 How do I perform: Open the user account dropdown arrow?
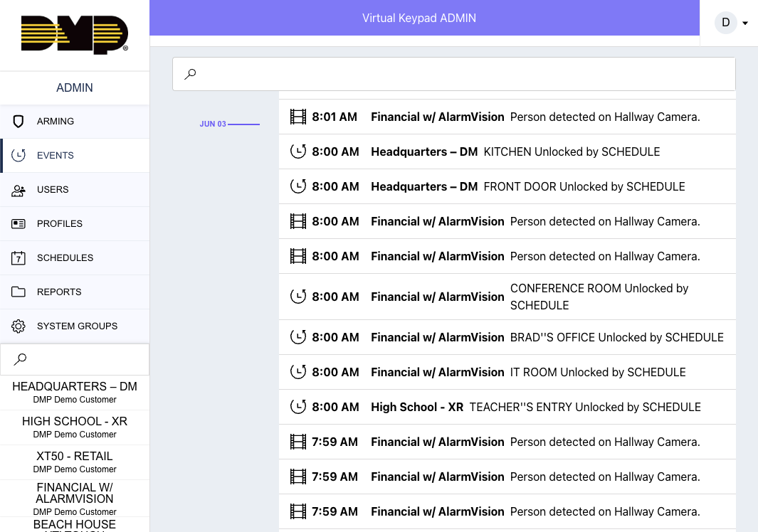745,23
